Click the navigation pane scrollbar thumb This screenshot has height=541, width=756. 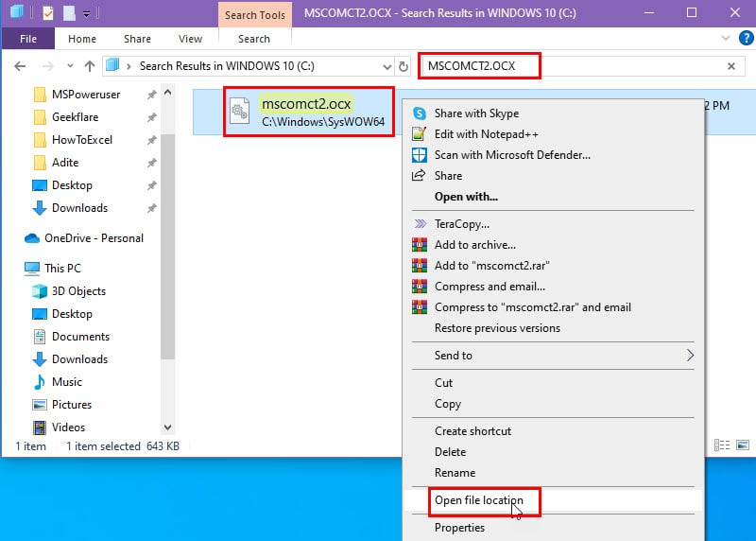[x=168, y=246]
